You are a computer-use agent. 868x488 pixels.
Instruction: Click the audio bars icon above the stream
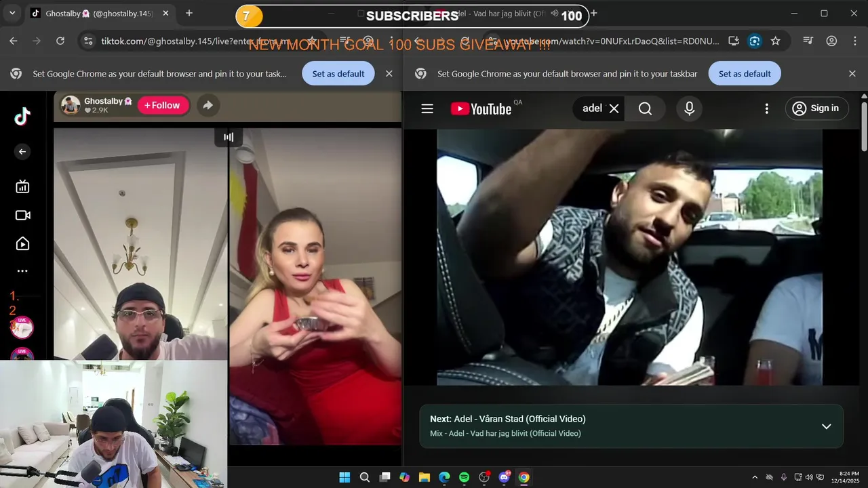(x=229, y=137)
